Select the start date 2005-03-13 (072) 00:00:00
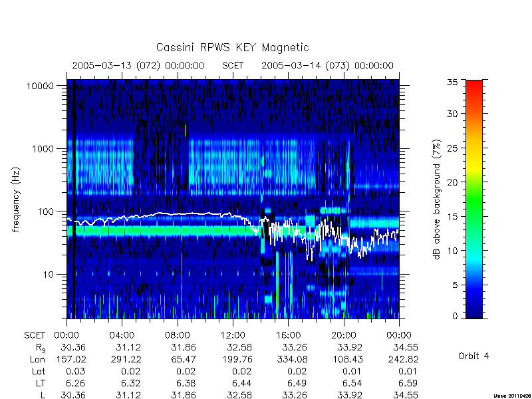The width and height of the screenshot is (532, 399). click(x=138, y=65)
